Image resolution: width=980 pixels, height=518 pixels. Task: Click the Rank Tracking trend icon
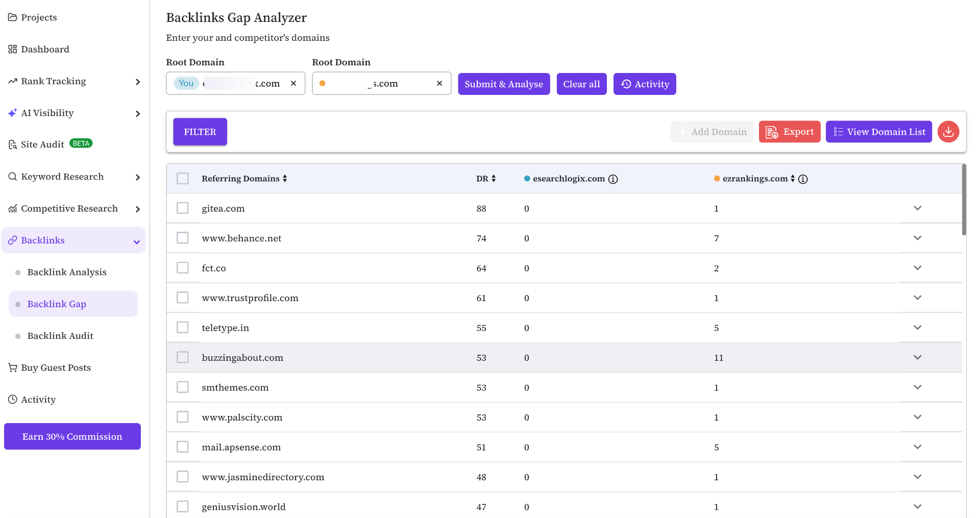pos(13,81)
